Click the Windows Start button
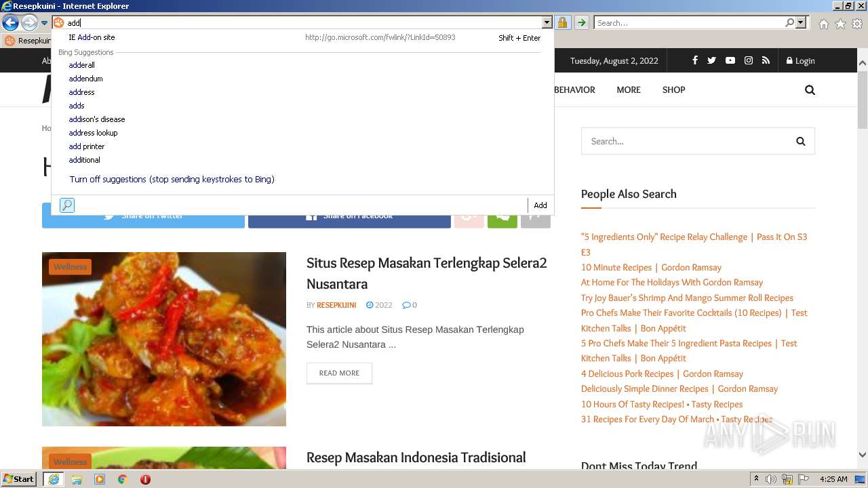Viewport: 868px width, 488px height. (x=19, y=479)
